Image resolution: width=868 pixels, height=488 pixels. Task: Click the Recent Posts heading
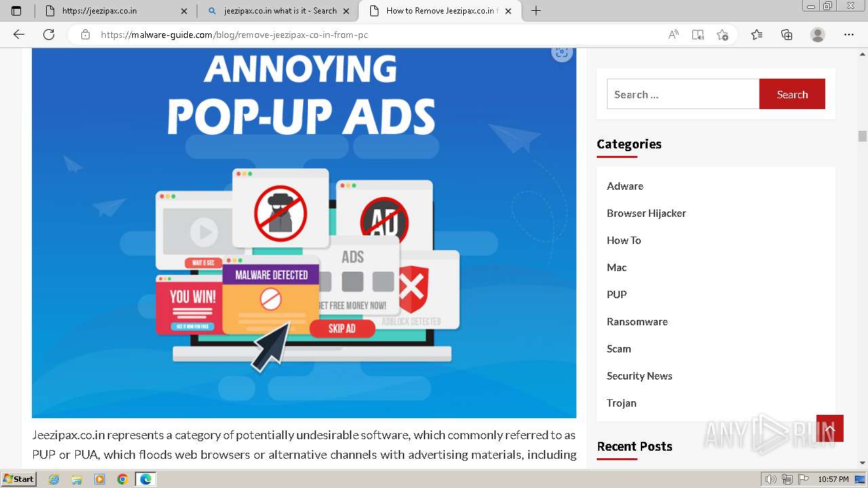point(635,446)
